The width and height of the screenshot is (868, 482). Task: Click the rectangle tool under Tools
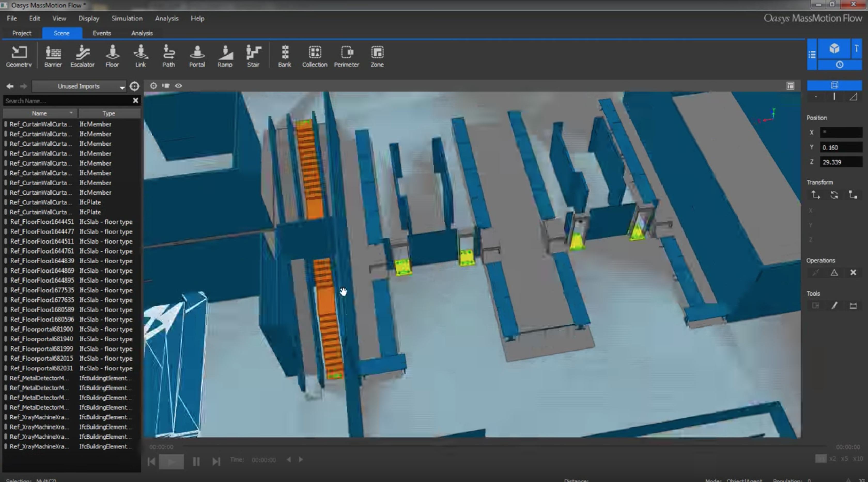click(853, 306)
